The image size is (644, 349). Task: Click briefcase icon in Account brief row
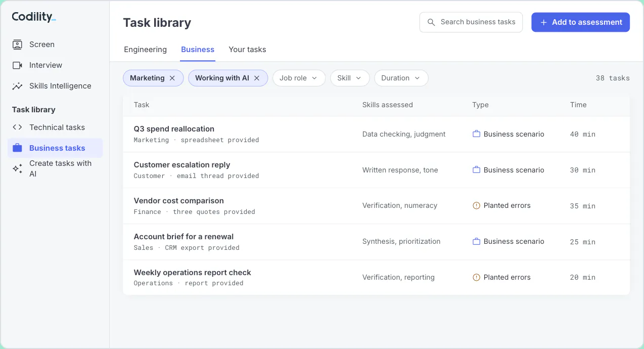point(476,241)
